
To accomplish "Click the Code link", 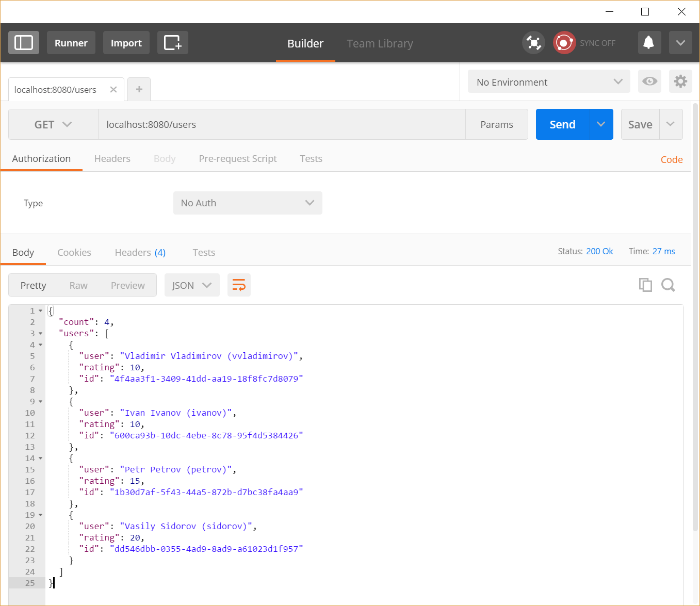I will coord(672,160).
